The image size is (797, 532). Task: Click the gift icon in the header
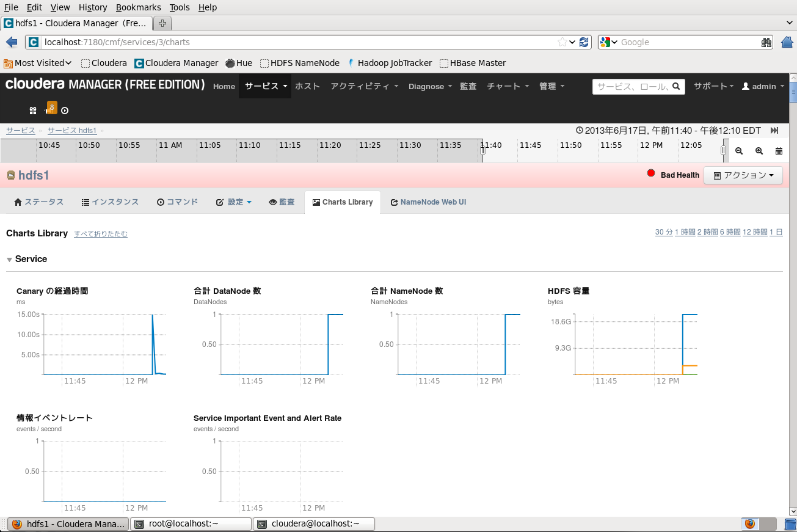33,111
